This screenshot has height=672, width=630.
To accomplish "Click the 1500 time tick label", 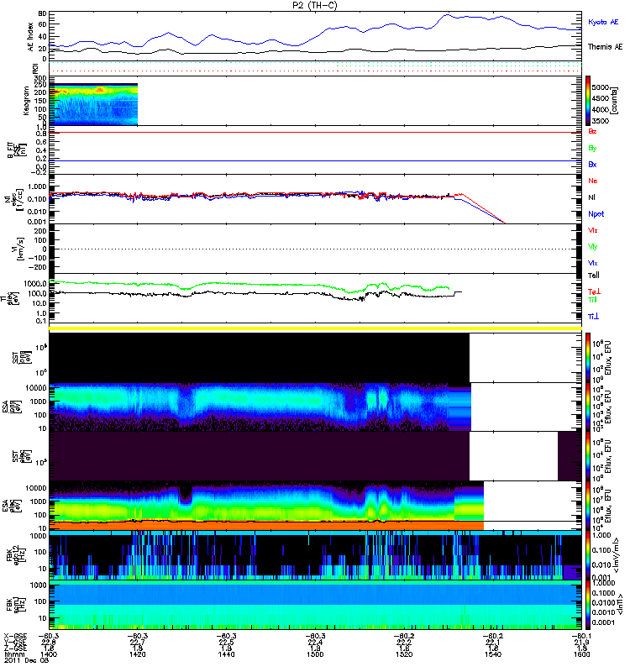I will (315, 654).
